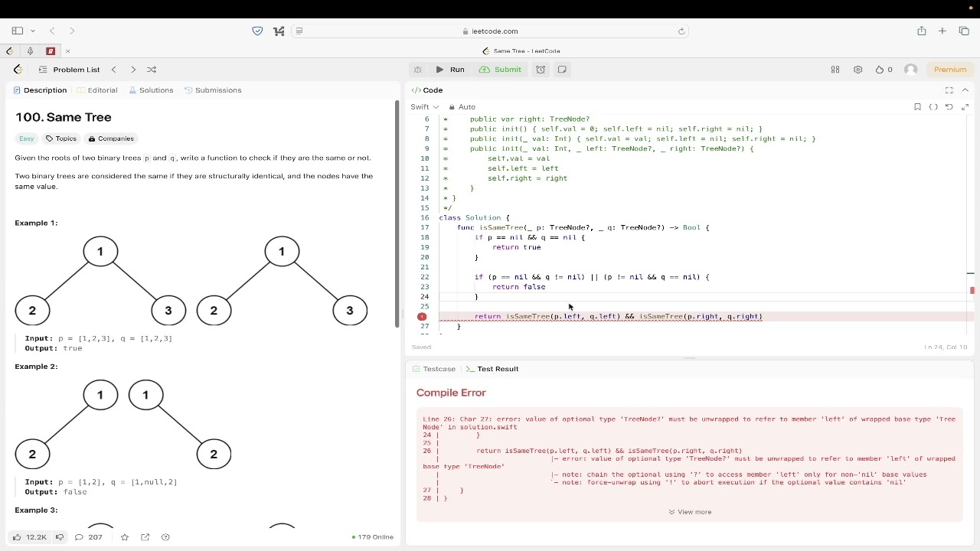
Task: Select the red pinned tab
Action: (x=51, y=51)
